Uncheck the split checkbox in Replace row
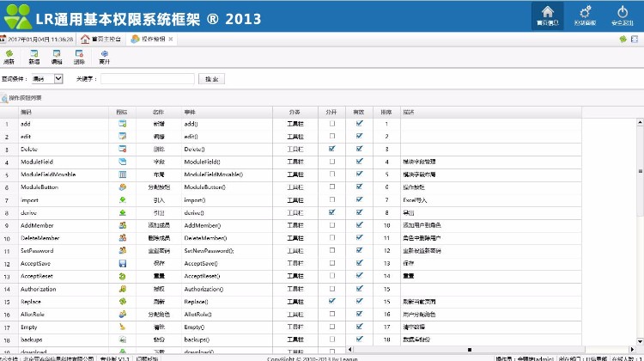The width and height of the screenshot is (644, 361). coord(331,301)
